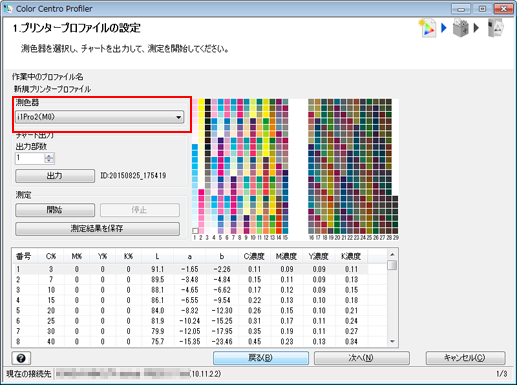This screenshot has height=385, width=517.
Task: Click the M濃度 column header
Action: point(287,256)
